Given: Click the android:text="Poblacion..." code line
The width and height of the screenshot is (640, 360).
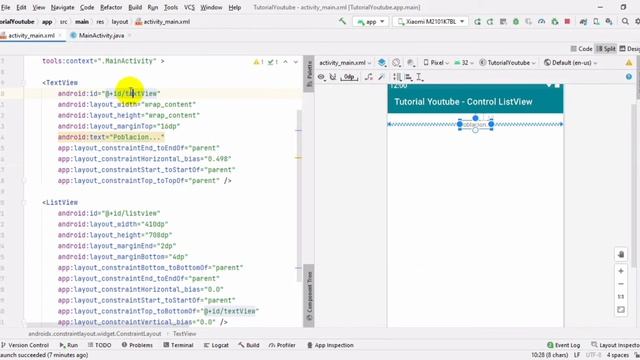Looking at the screenshot, I should tap(111, 137).
